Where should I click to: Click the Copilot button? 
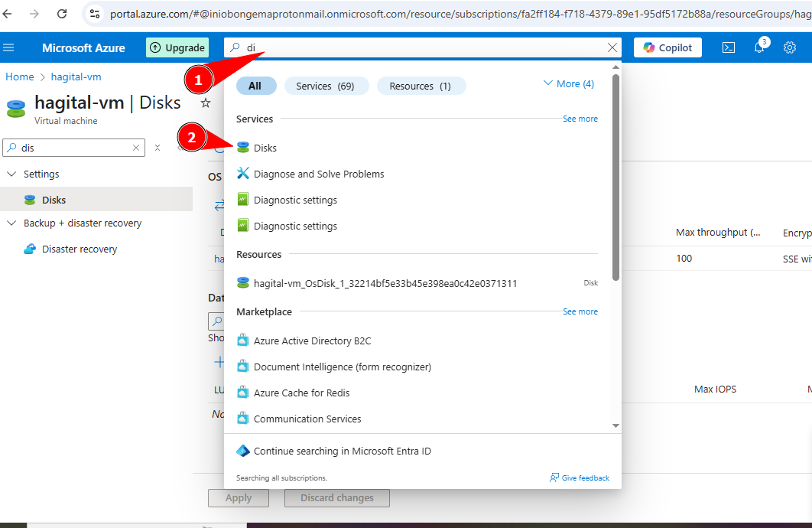point(667,47)
